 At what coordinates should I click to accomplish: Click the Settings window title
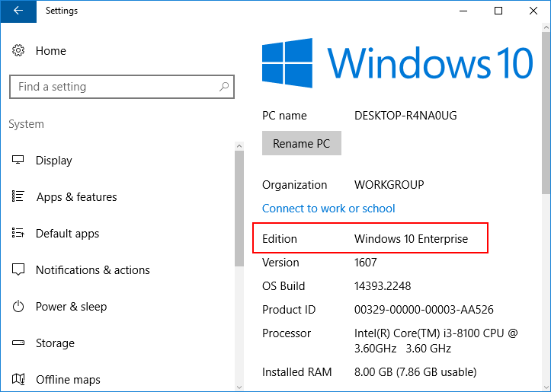(x=62, y=11)
